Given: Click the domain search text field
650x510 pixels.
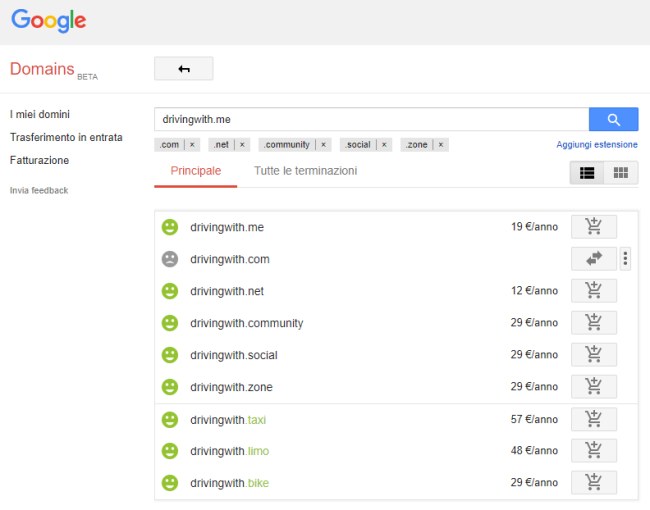Looking at the screenshot, I should pyautogui.click(x=370, y=120).
